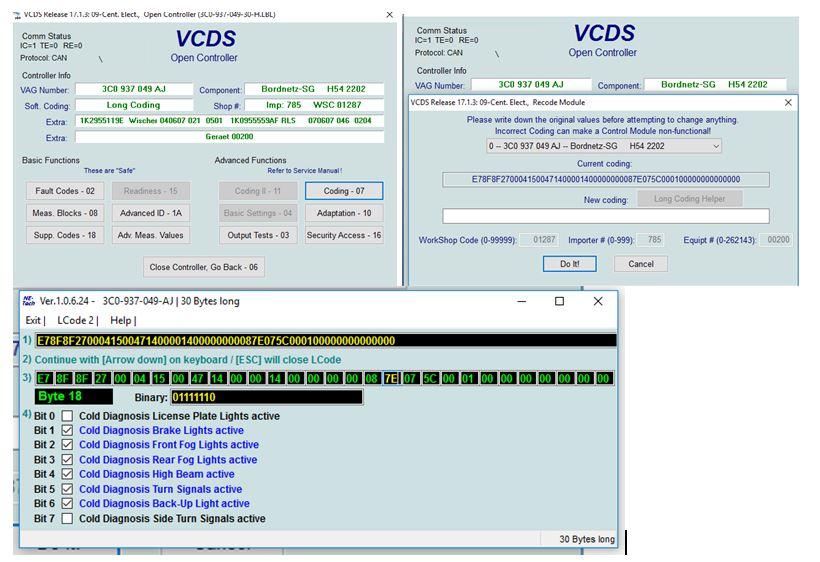Viewport: 820px width, 562px height.
Task: Click the Component field Bordnetz-SG H54 2202
Action: coord(314,89)
